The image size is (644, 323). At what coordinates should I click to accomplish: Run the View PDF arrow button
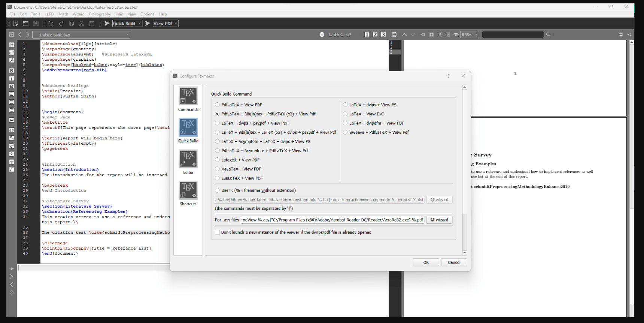coord(148,23)
